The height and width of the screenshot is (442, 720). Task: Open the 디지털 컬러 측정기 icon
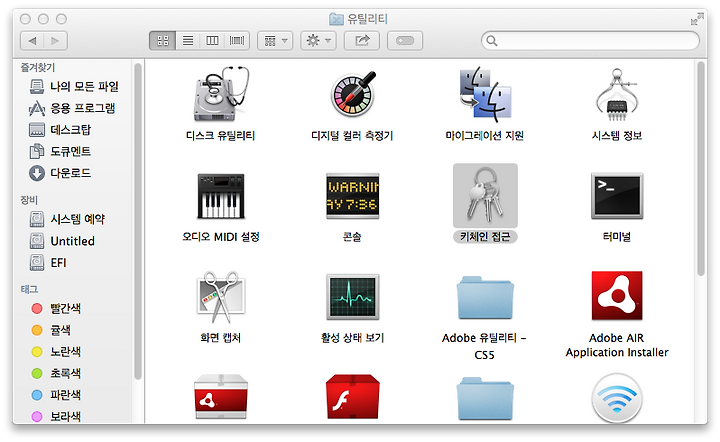tap(352, 95)
